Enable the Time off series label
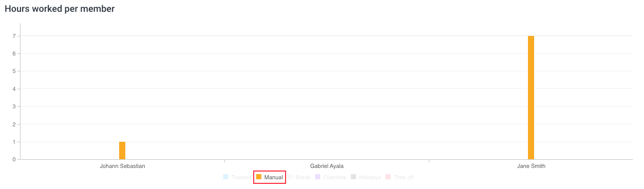644x189 pixels. coord(404,178)
